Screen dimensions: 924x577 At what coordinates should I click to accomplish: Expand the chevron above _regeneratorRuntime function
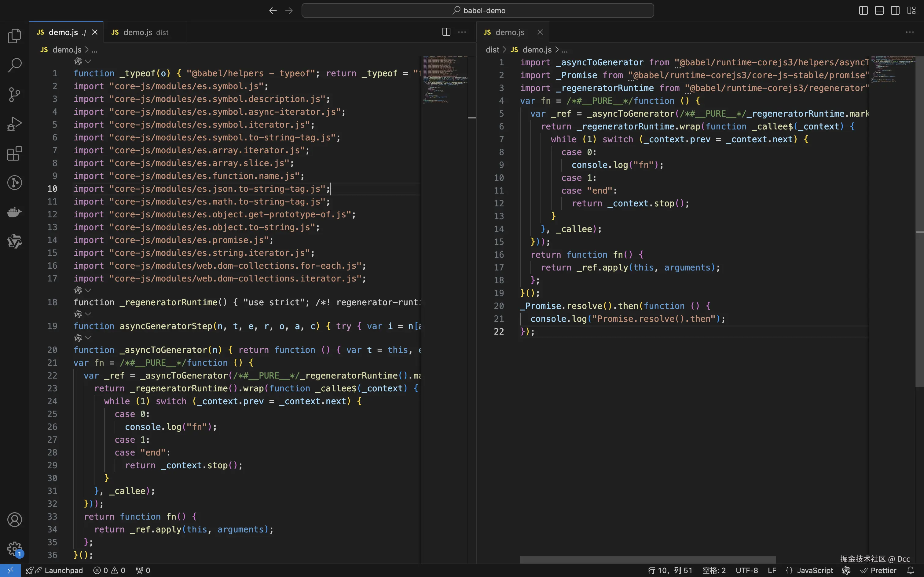[x=88, y=290]
